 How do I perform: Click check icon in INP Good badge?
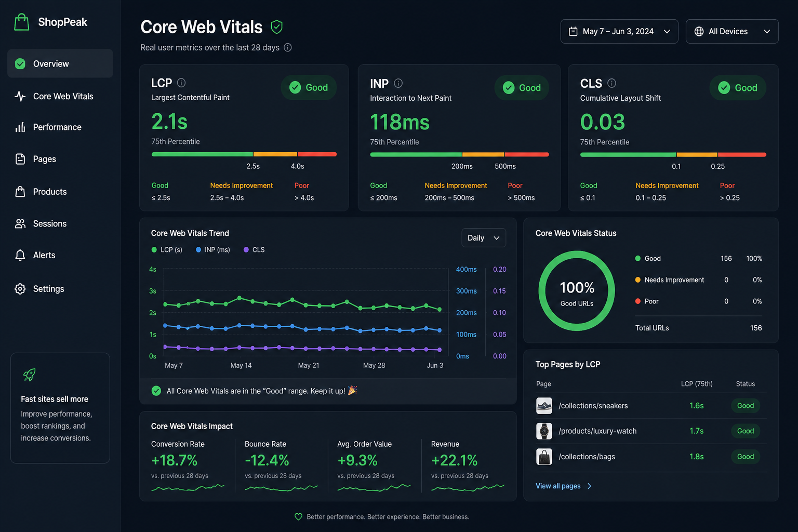pyautogui.click(x=509, y=88)
